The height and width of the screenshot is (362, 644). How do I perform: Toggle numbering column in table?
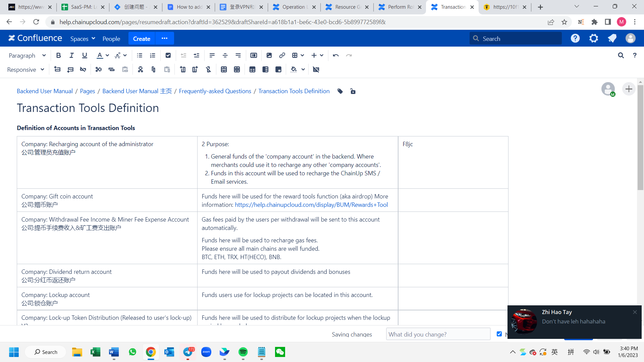pos(278,69)
